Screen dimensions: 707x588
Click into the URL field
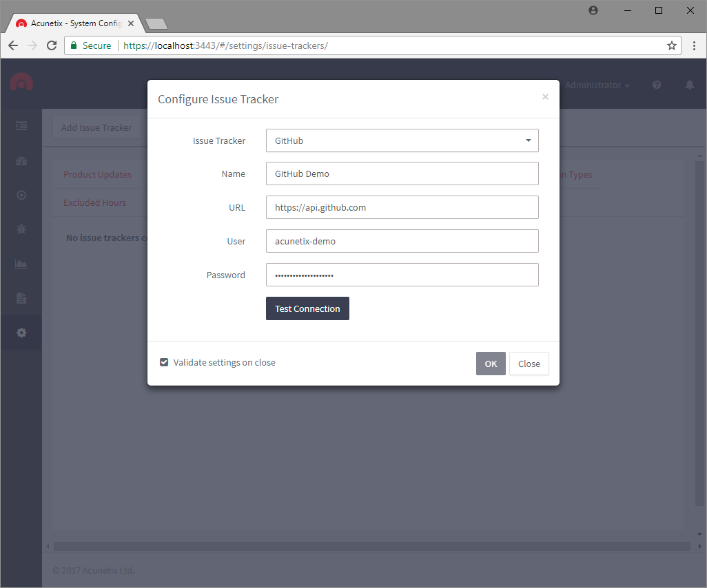[402, 207]
